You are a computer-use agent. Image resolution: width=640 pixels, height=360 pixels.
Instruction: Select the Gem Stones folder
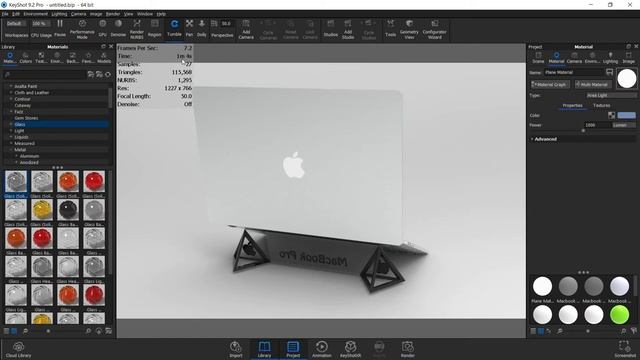[x=26, y=118]
